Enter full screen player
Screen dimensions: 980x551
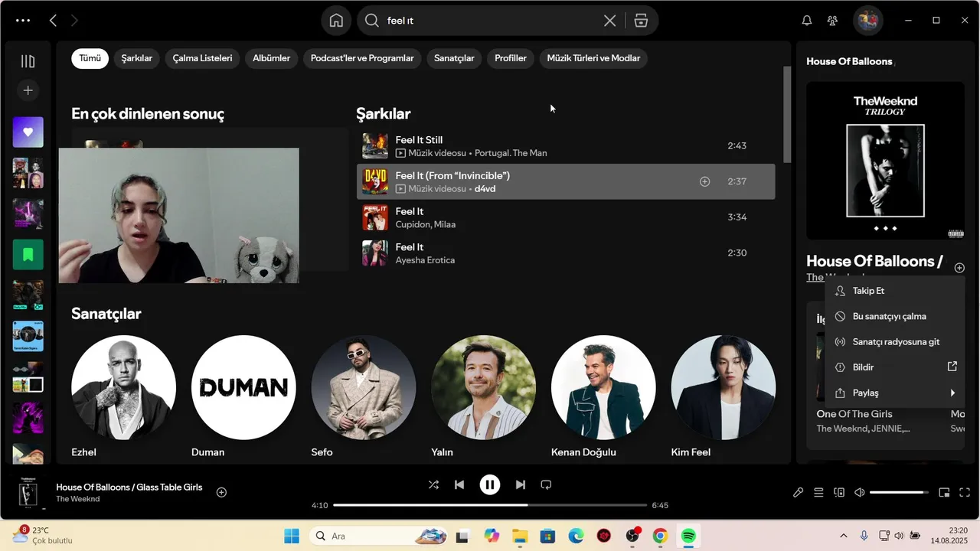965,493
